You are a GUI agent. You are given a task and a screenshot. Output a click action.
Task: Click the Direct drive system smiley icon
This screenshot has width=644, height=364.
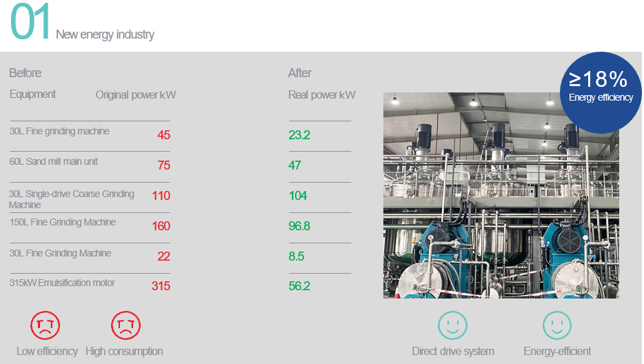click(453, 325)
